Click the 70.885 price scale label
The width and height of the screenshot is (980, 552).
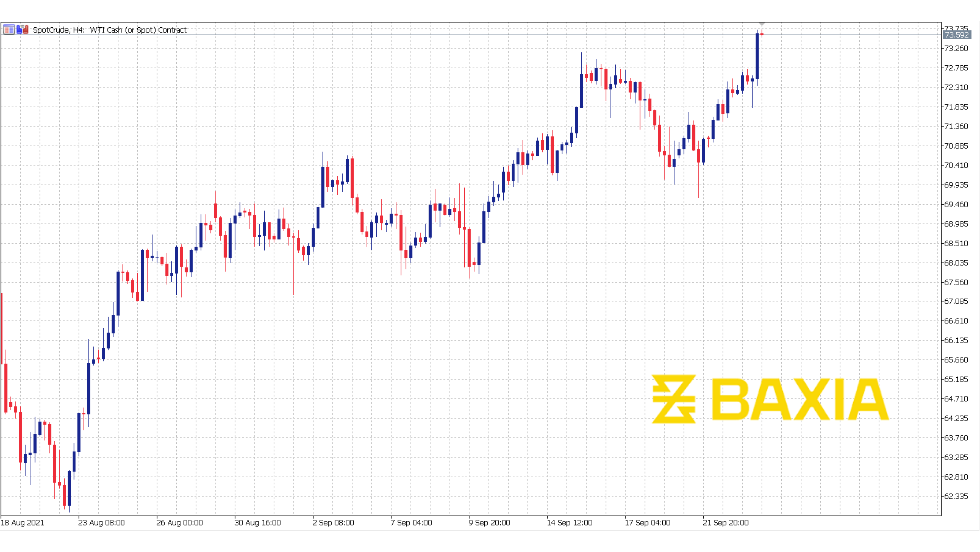956,146
